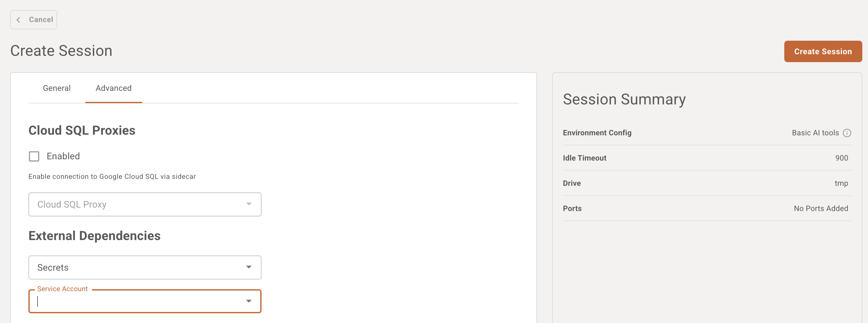Viewport: 868px width, 323px height.
Task: Focus the Service Account text input
Action: click(135, 302)
